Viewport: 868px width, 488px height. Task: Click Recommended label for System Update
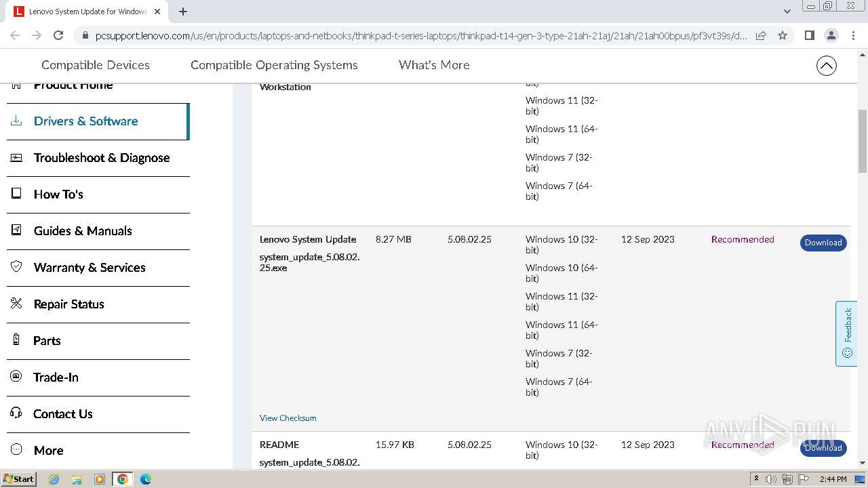tap(743, 239)
